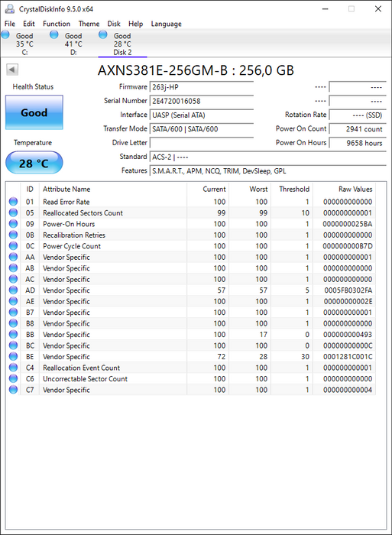Click the status orb for drive D:
The image size is (392, 535).
pos(54,34)
